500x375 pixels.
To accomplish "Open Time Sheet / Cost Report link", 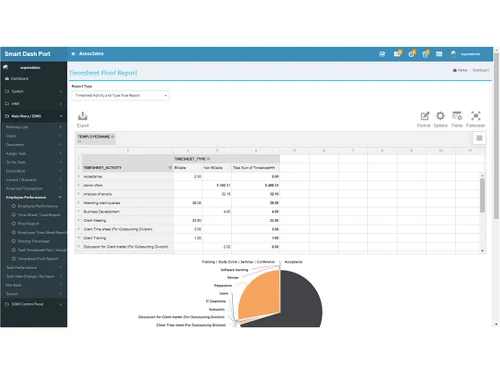I will point(39,215).
